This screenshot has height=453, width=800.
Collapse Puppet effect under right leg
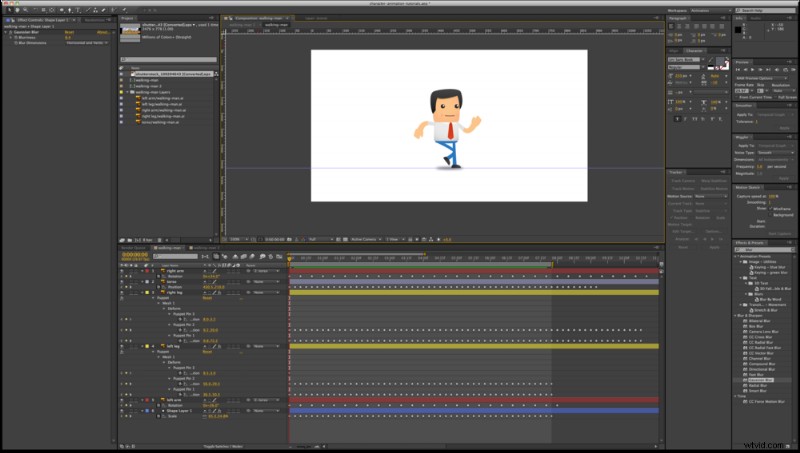click(154, 298)
